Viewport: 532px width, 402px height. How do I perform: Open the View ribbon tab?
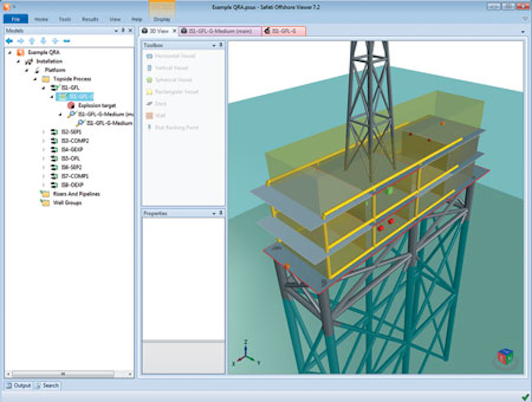[x=115, y=19]
